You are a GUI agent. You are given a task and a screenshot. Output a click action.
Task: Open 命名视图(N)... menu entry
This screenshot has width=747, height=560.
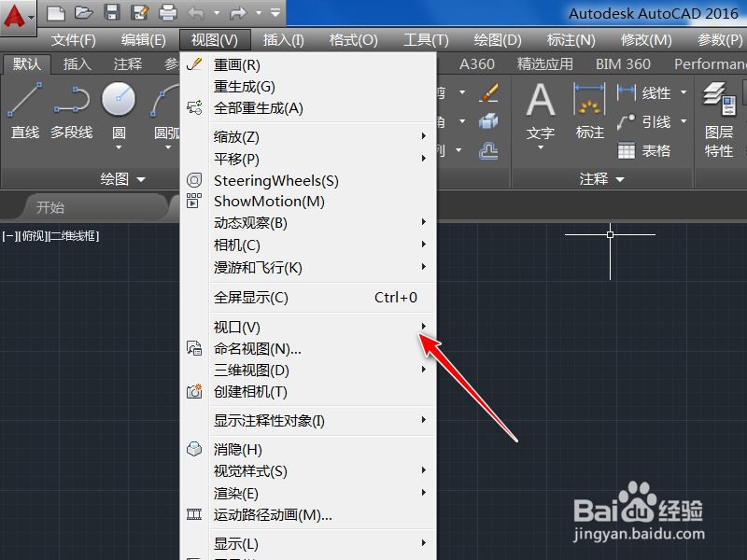click(x=308, y=349)
